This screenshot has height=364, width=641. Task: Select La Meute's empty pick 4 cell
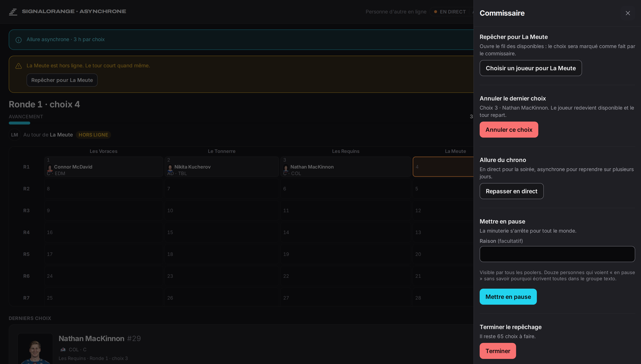point(443,167)
